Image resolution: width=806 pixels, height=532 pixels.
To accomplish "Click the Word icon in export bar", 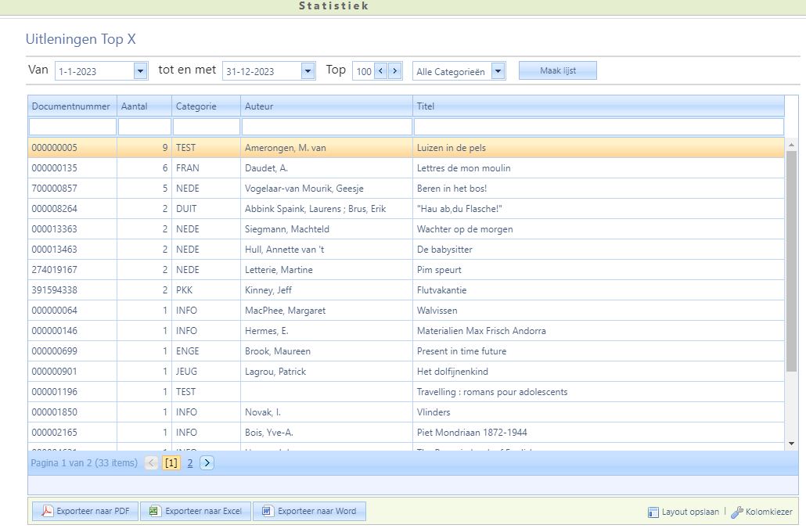I will [x=268, y=512].
